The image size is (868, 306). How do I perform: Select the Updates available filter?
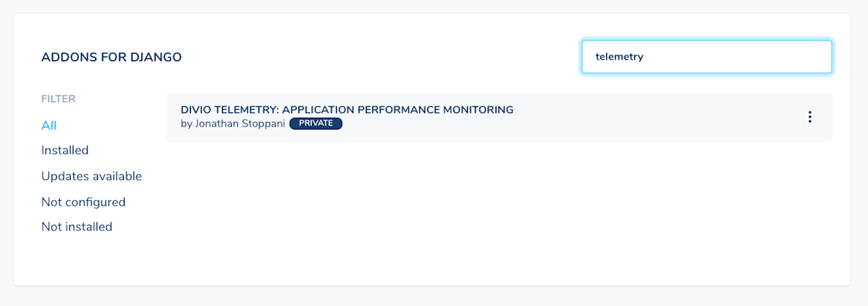coord(92,176)
